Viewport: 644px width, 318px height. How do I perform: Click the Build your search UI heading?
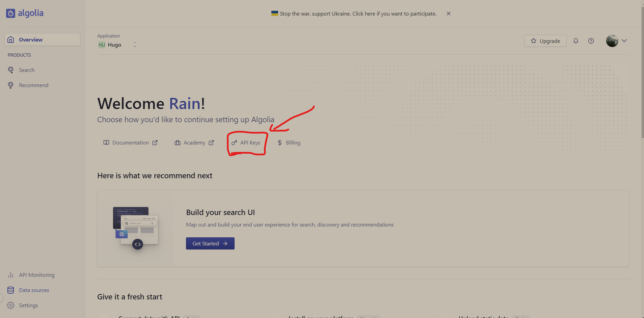[220, 212]
